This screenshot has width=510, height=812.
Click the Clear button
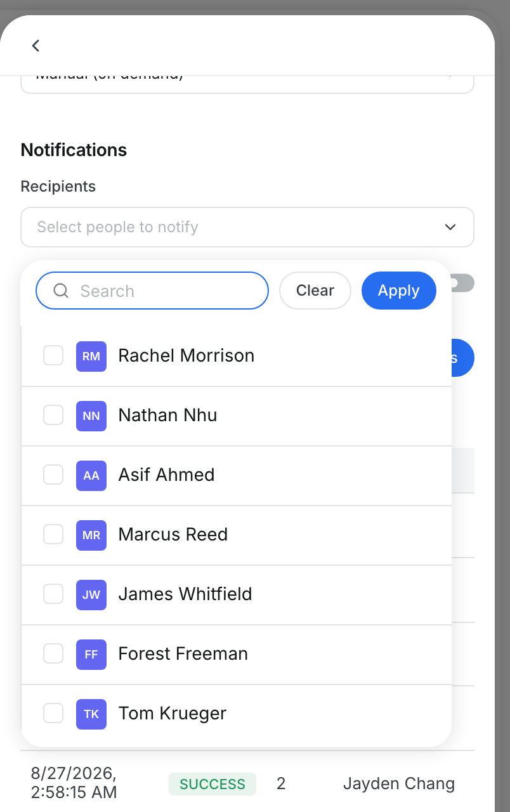pyautogui.click(x=315, y=291)
